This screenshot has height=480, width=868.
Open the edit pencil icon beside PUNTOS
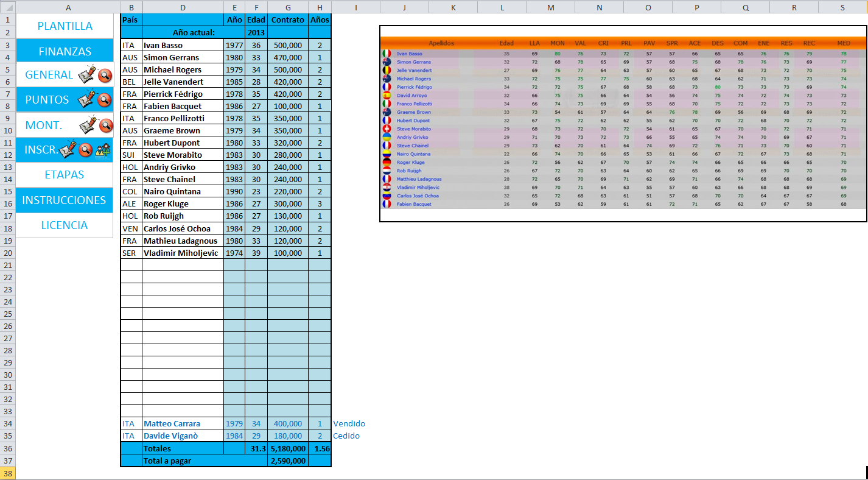tap(88, 99)
